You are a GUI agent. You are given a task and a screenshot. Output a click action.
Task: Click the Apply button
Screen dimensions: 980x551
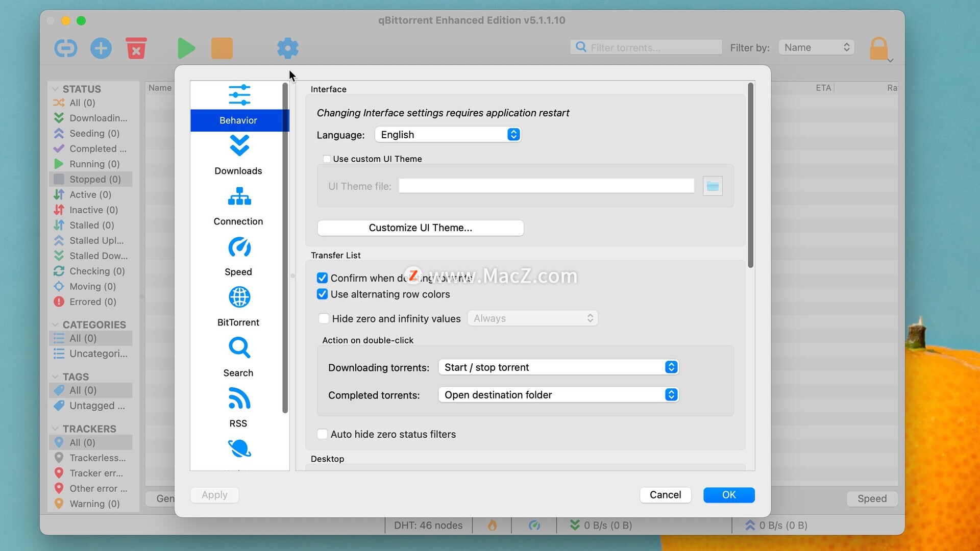pyautogui.click(x=214, y=495)
